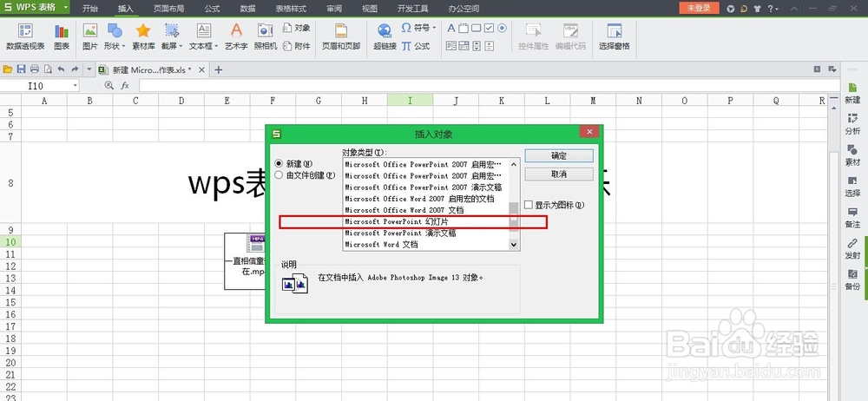868x401 pixels.
Task: Launch the 照相机 camera tool
Action: click(x=266, y=37)
